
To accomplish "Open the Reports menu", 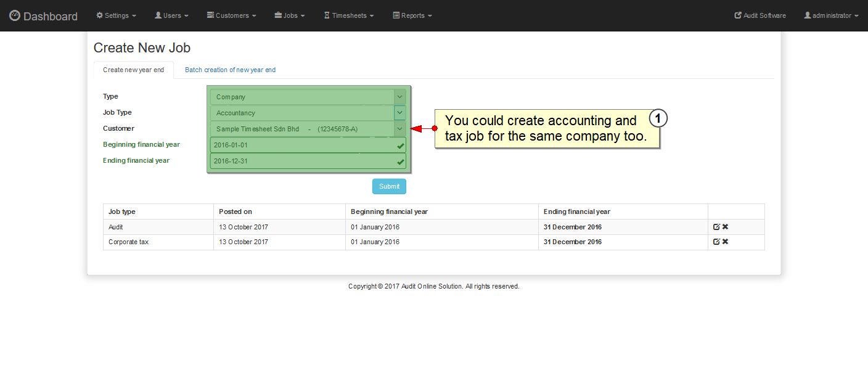I will coord(412,15).
